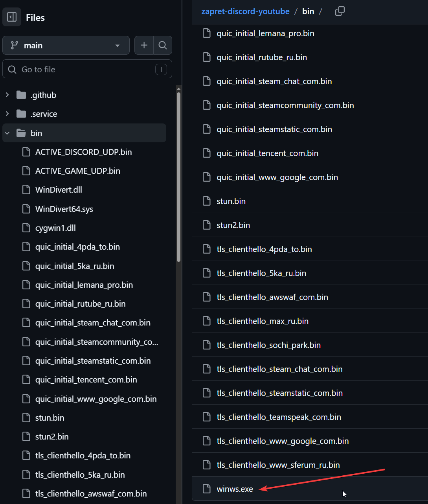Open tls_clienthello_4pda_to.bin in directory listing
The height and width of the screenshot is (504, 428).
(264, 249)
